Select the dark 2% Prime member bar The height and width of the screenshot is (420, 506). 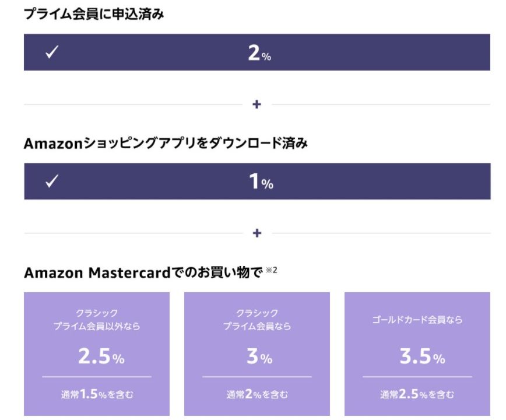257,52
